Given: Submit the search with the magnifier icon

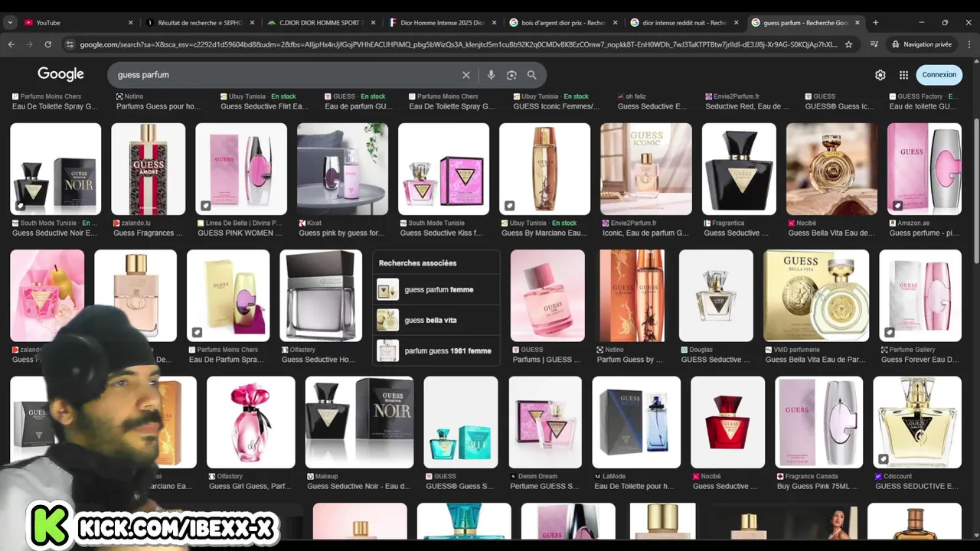Looking at the screenshot, I should pos(531,75).
